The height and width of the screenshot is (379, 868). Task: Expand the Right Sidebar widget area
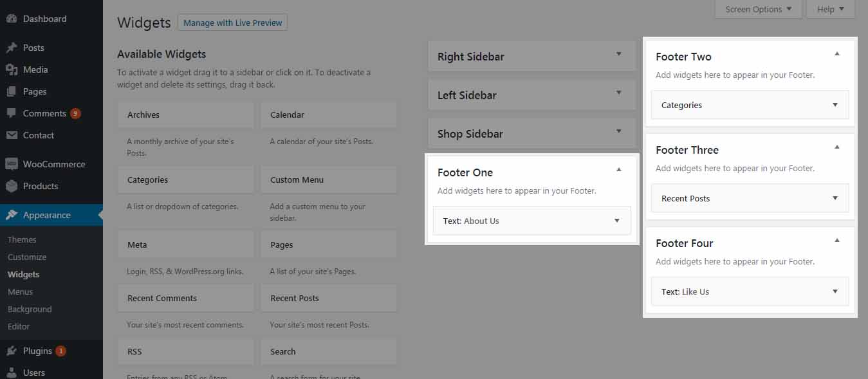point(618,55)
